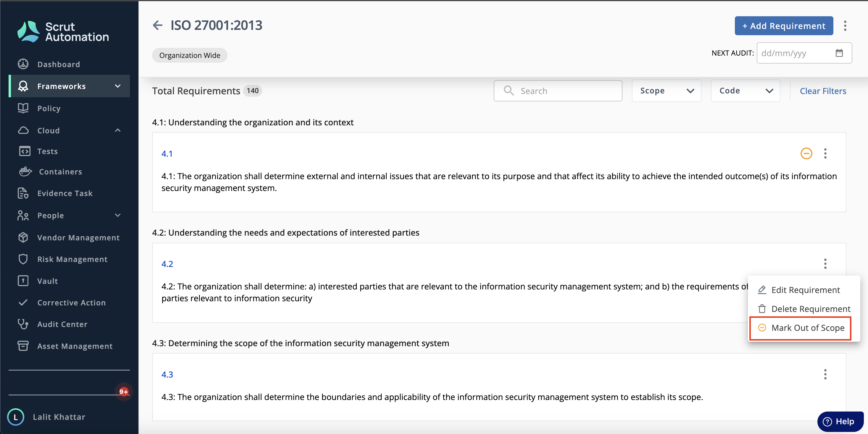Open the Evidence Task document icon
This screenshot has height=434, width=868.
click(23, 193)
